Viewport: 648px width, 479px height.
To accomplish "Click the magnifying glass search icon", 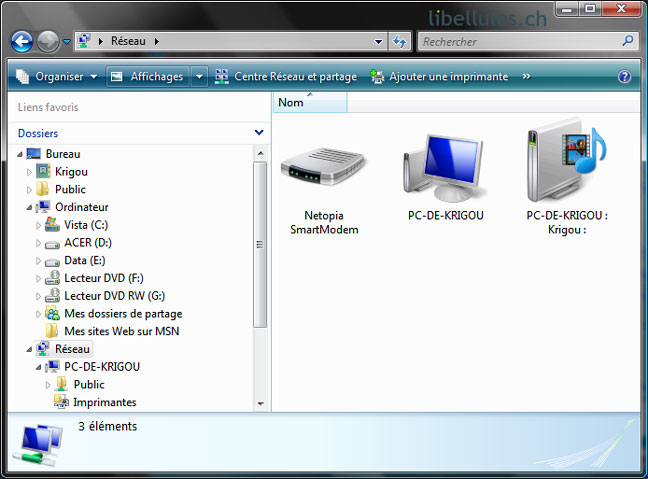I will (628, 41).
